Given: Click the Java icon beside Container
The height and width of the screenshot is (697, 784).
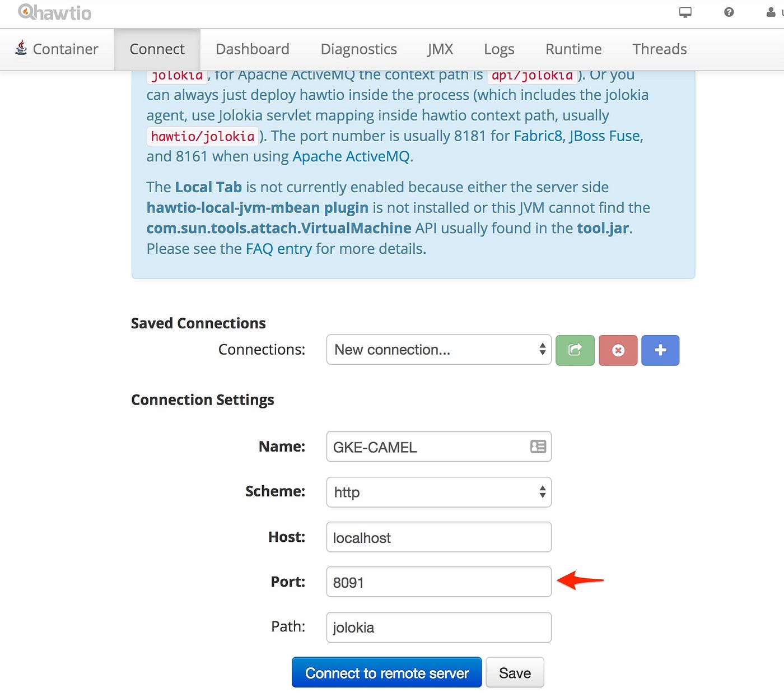Looking at the screenshot, I should 21,48.
